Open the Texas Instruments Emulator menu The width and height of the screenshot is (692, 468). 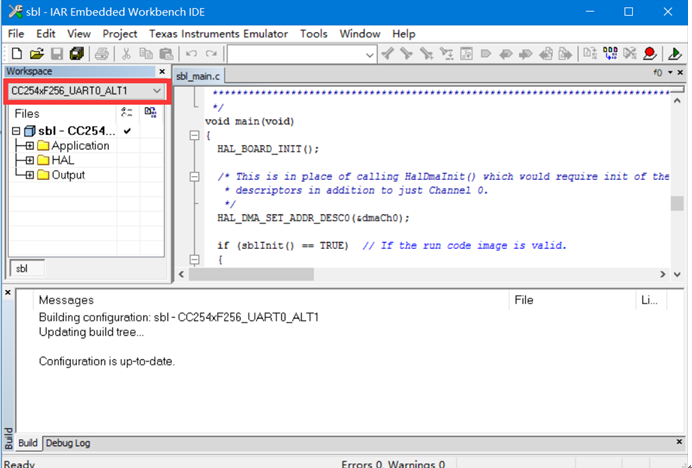[218, 34]
